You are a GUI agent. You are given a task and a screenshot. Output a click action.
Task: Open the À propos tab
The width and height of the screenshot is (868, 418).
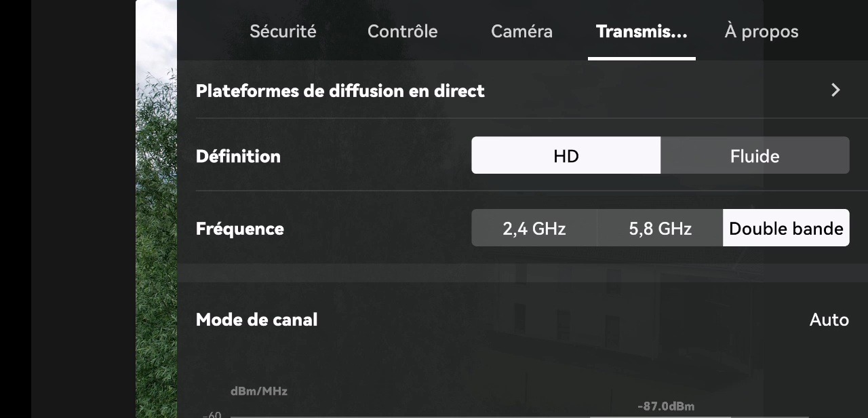[x=761, y=31]
